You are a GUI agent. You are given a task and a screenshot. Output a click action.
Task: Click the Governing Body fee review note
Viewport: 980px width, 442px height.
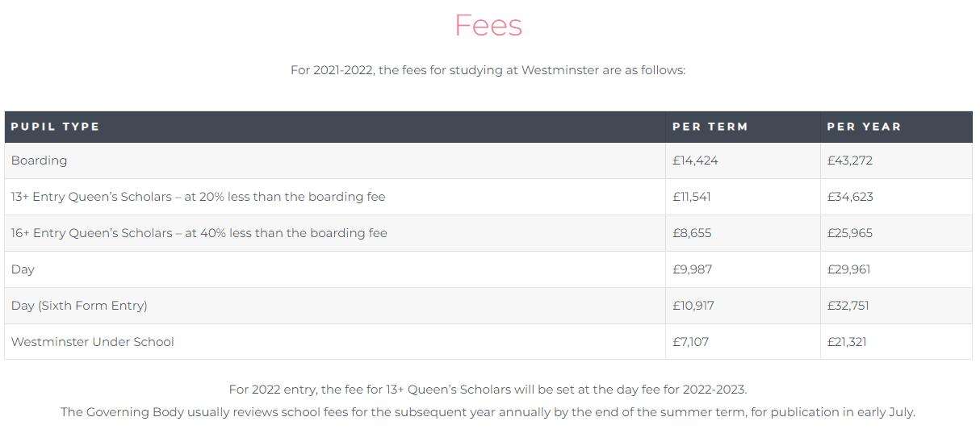pos(488,412)
